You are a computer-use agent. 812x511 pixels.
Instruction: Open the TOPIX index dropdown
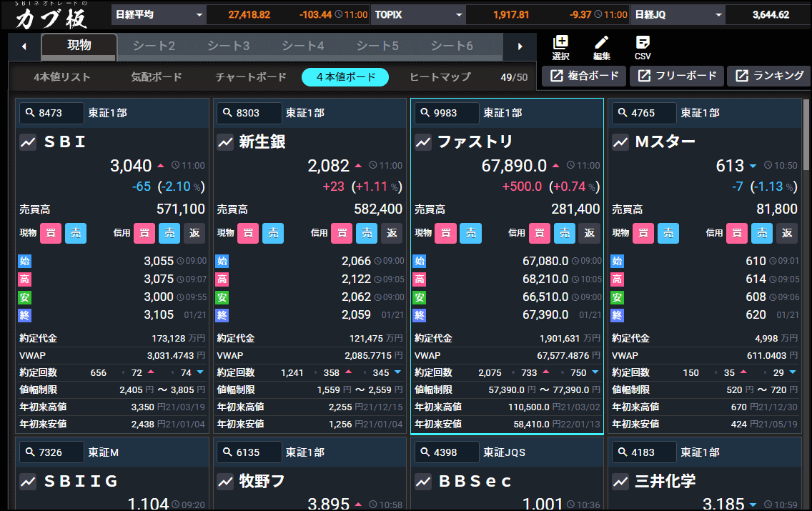418,14
